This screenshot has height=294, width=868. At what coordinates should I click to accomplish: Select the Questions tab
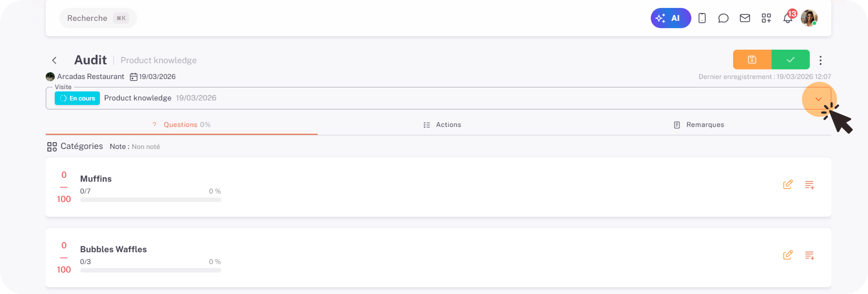coord(181,125)
